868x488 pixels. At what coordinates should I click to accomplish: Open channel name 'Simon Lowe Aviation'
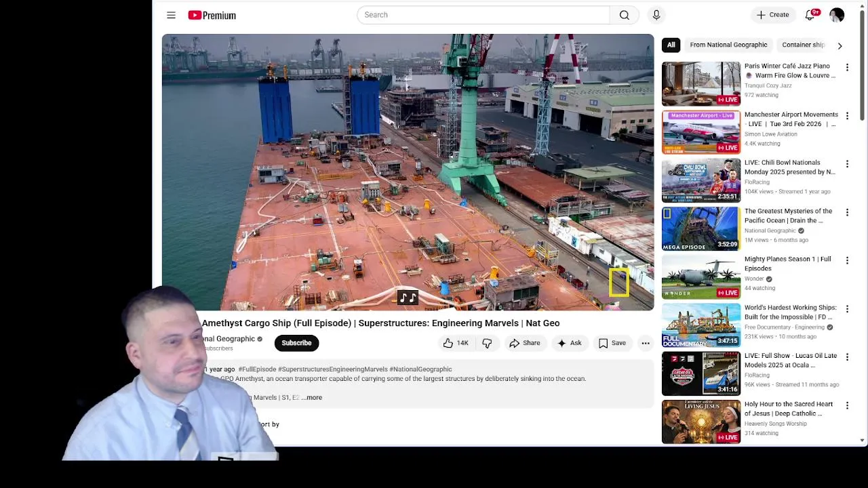[770, 134]
